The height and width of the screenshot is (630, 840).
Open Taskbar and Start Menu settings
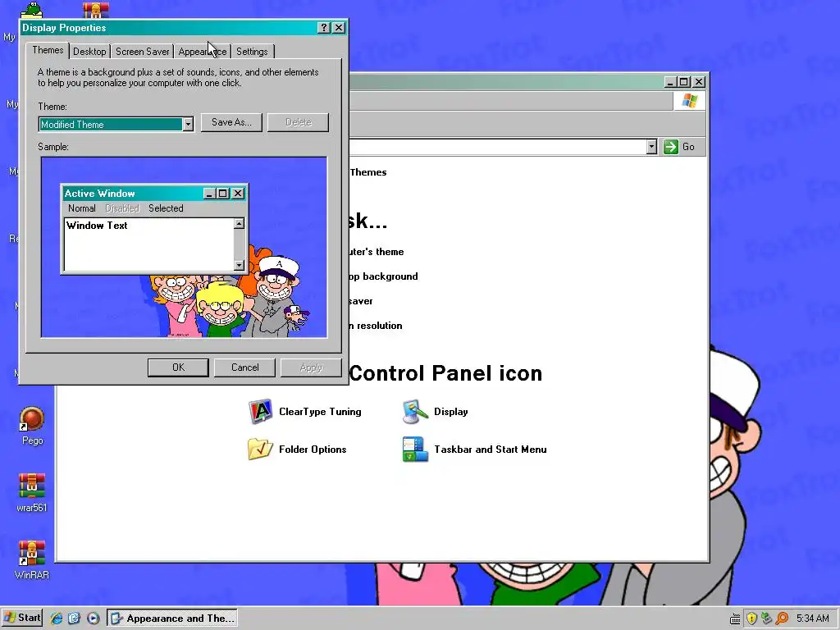(x=475, y=450)
